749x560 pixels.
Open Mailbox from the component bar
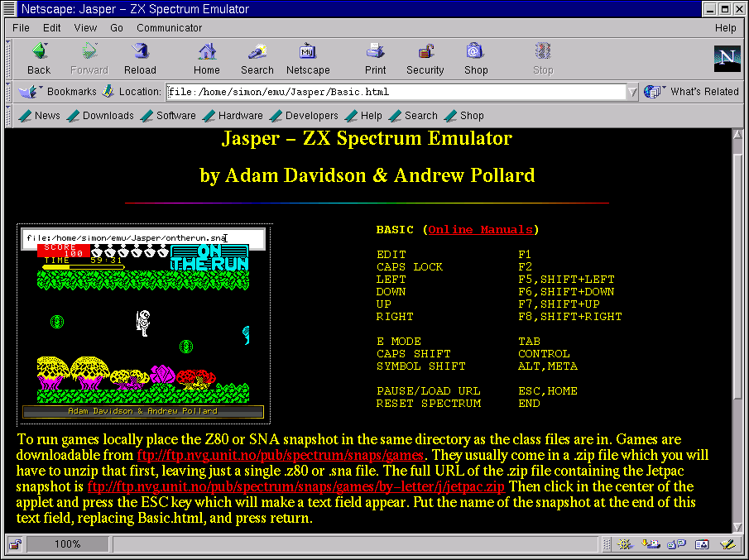point(651,544)
